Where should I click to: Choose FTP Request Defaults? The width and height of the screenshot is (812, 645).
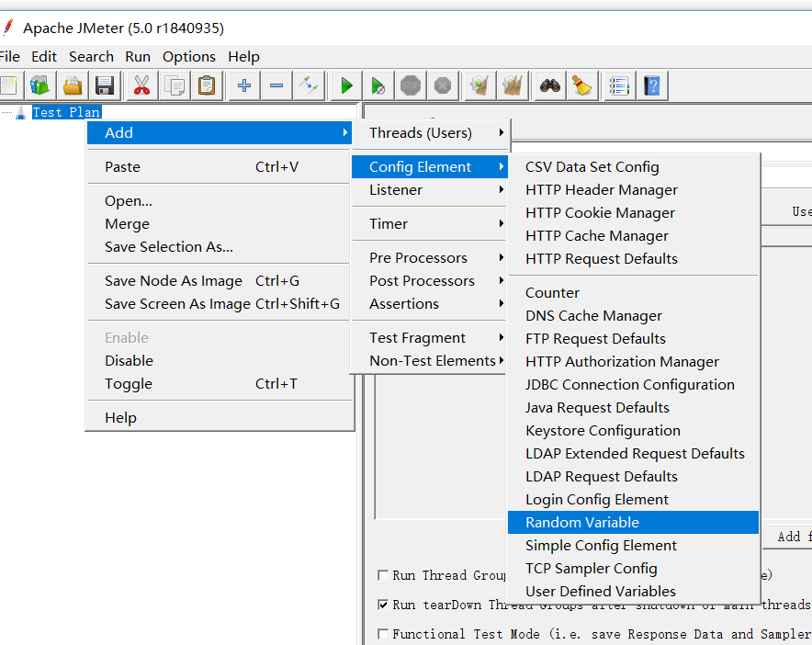point(633,339)
